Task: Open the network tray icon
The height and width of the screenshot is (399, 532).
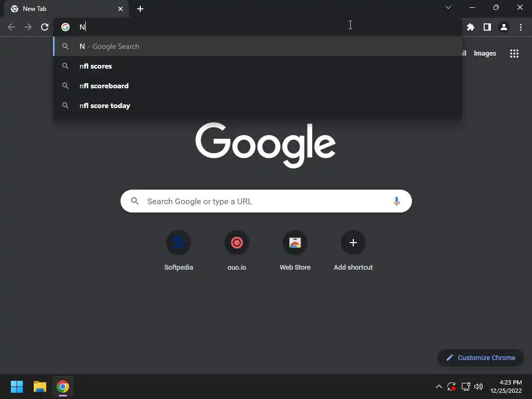Action: pos(465,387)
